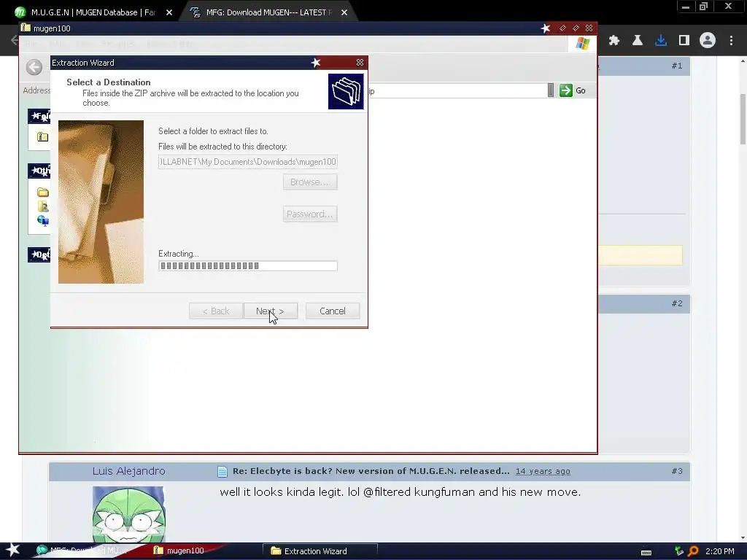Click the green Go arrow button
Viewport: 747px width, 560px height.
tap(566, 90)
